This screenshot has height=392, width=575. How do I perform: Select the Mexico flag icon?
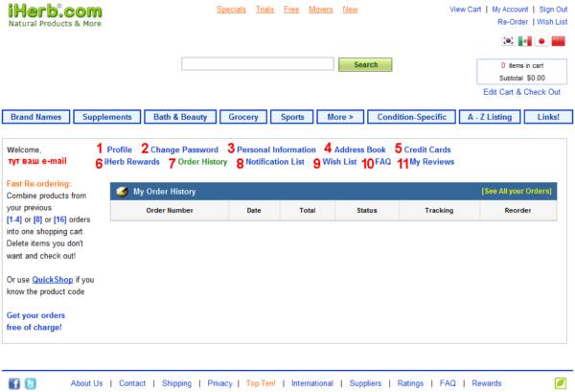(x=525, y=41)
